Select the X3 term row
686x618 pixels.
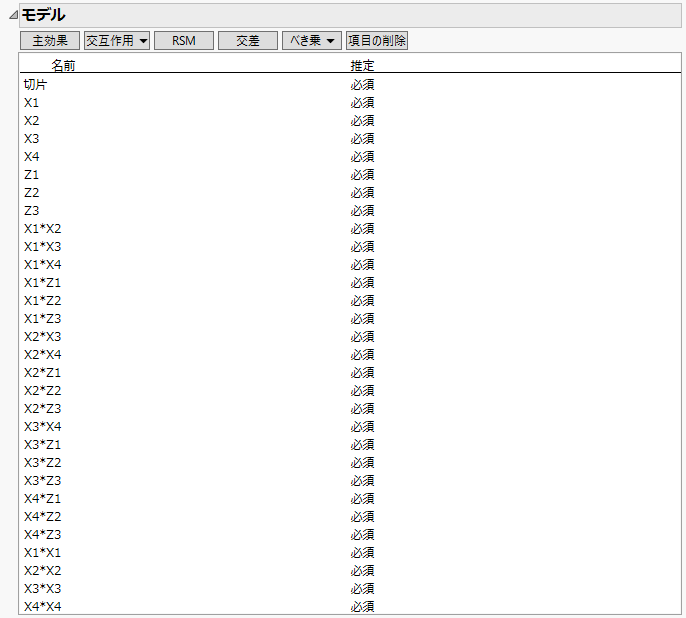point(32,139)
